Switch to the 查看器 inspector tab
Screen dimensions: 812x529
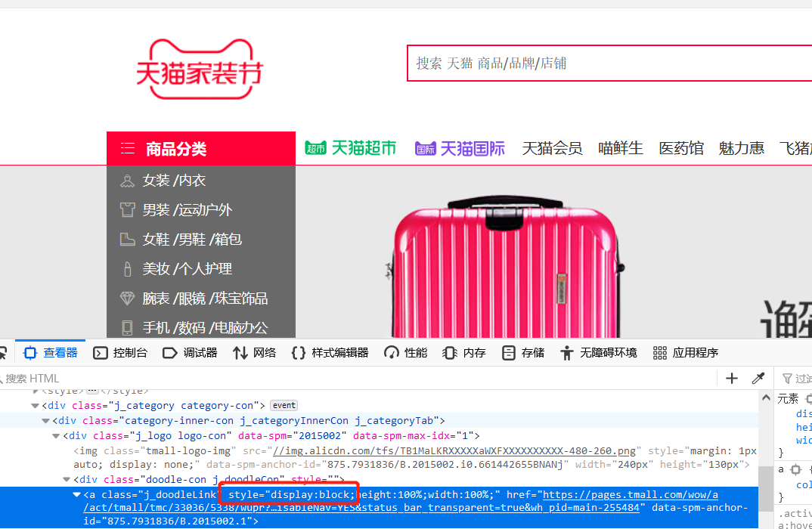(x=51, y=353)
